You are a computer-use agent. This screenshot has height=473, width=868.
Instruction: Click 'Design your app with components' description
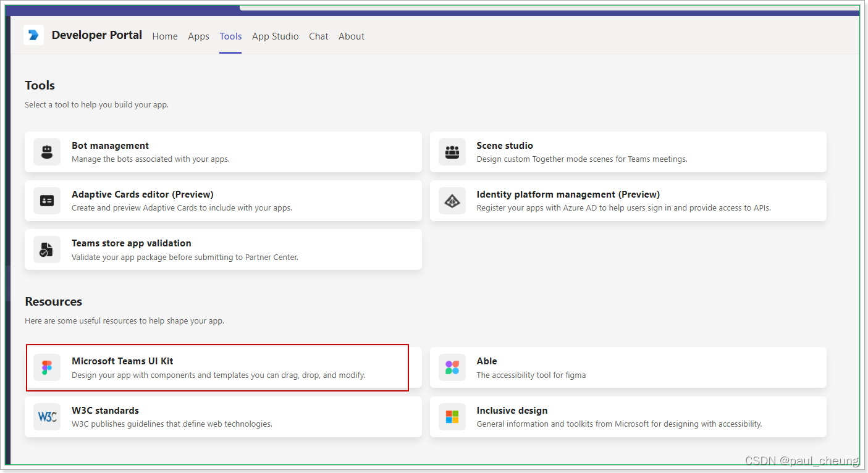pos(219,375)
